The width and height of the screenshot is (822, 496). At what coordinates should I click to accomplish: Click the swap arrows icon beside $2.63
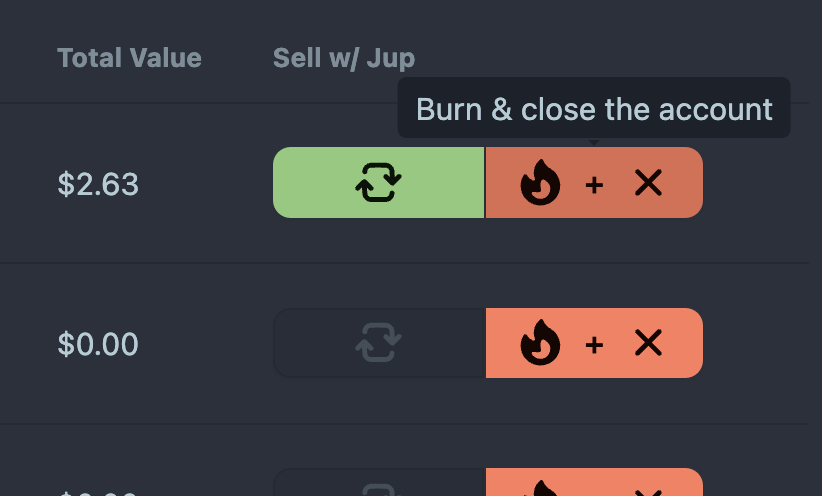point(378,183)
